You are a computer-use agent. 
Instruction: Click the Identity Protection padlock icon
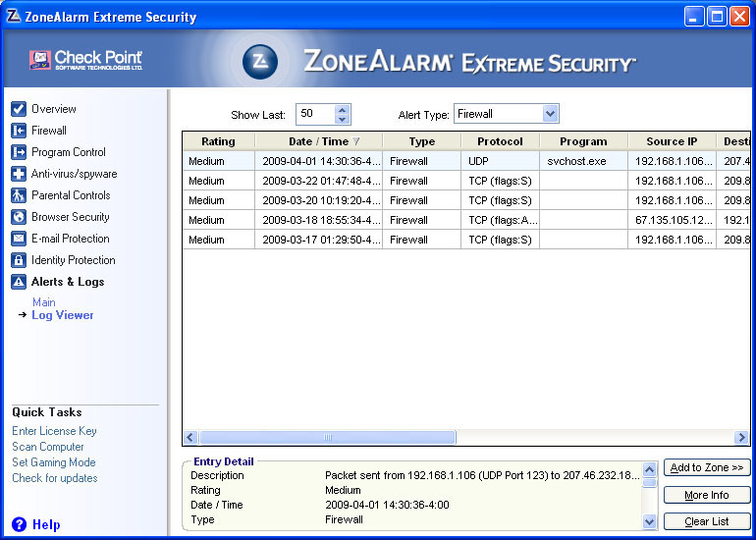(19, 260)
